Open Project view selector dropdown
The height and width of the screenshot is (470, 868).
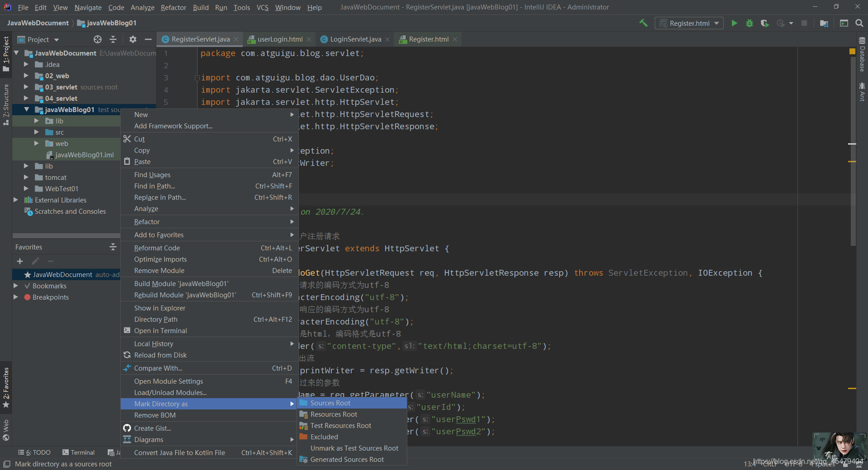(x=38, y=39)
